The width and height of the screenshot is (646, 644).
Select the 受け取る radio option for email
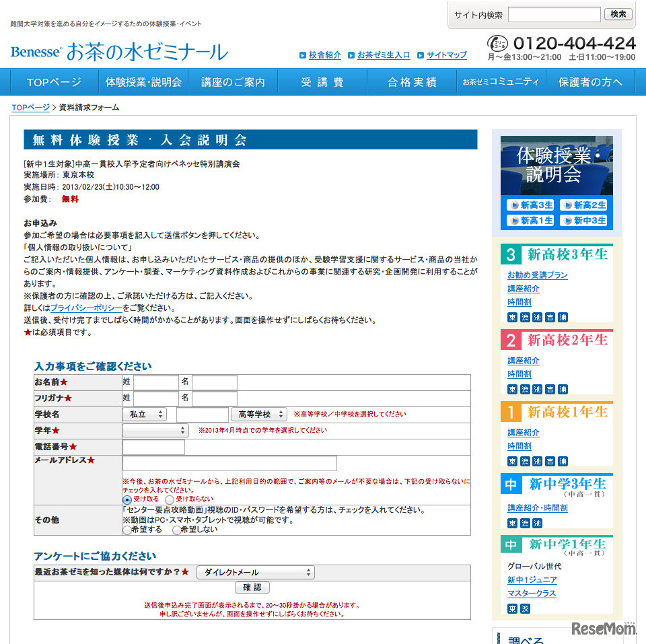click(x=127, y=499)
